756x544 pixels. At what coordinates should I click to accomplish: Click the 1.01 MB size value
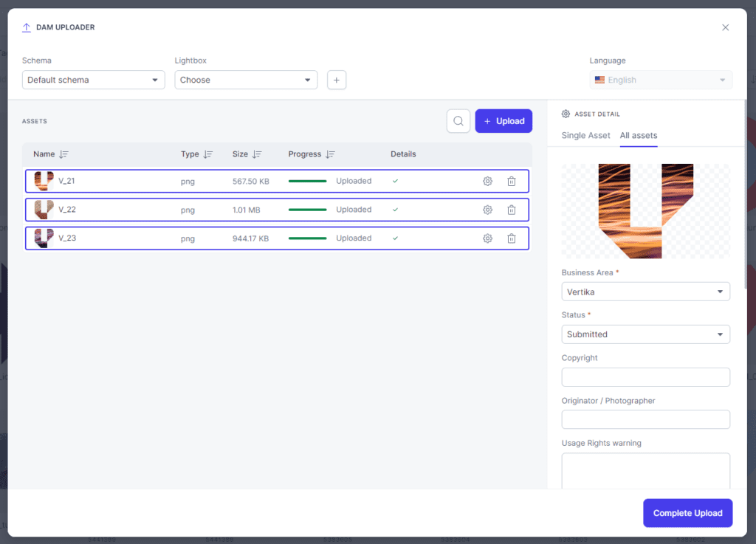point(247,210)
